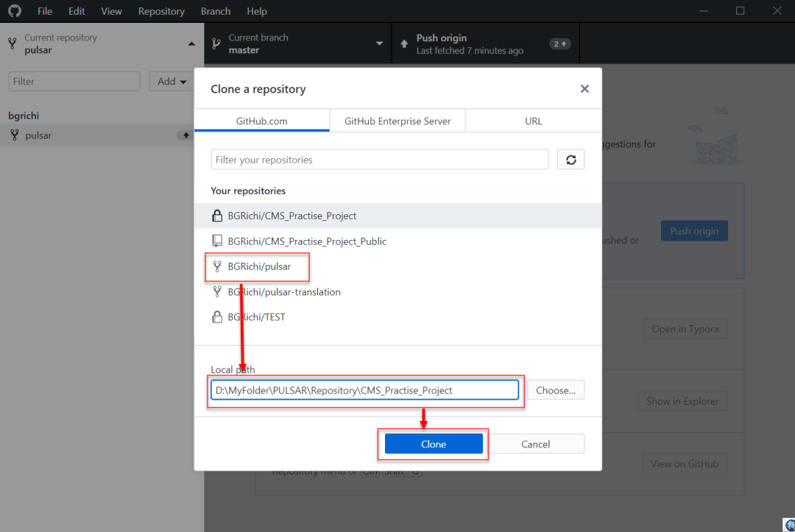Click fork icon beside sidebar pulsar
This screenshot has width=795, height=532.
(x=15, y=135)
